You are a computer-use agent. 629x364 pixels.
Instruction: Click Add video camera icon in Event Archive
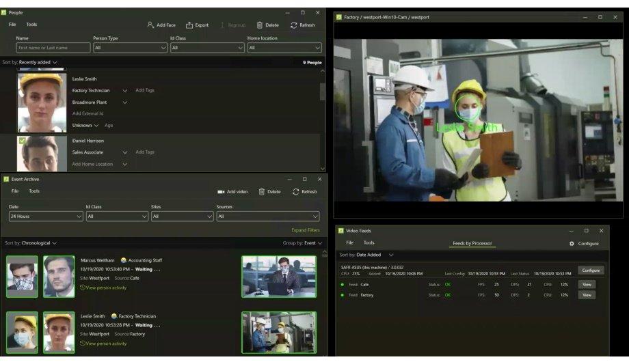pos(221,192)
